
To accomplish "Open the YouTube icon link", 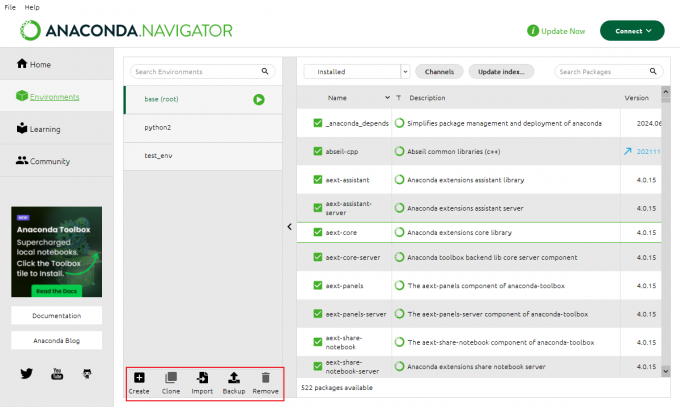I will [x=57, y=374].
